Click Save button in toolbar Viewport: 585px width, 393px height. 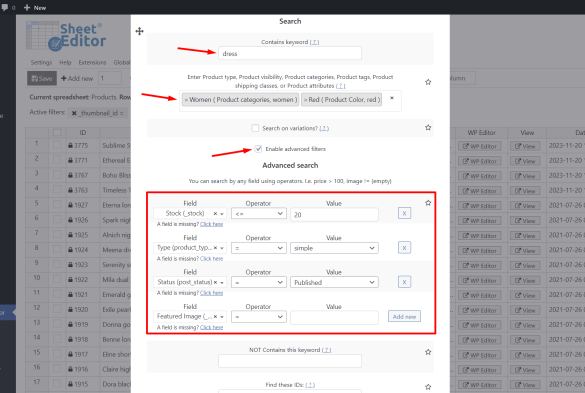tap(42, 78)
